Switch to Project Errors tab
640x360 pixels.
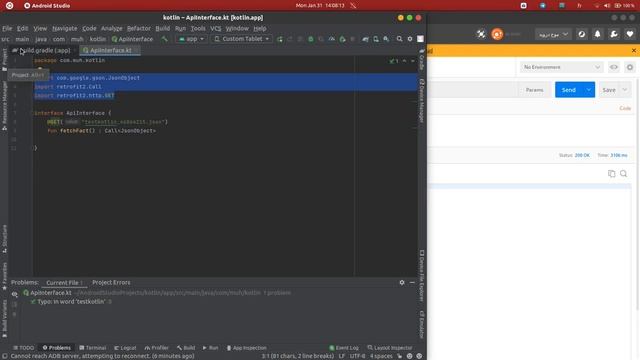[x=111, y=282]
